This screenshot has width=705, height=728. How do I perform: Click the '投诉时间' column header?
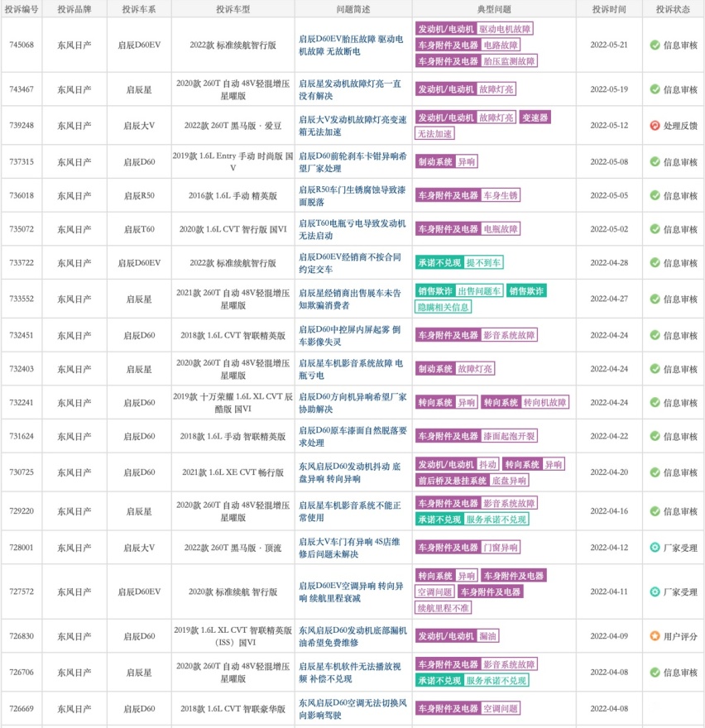609,9
